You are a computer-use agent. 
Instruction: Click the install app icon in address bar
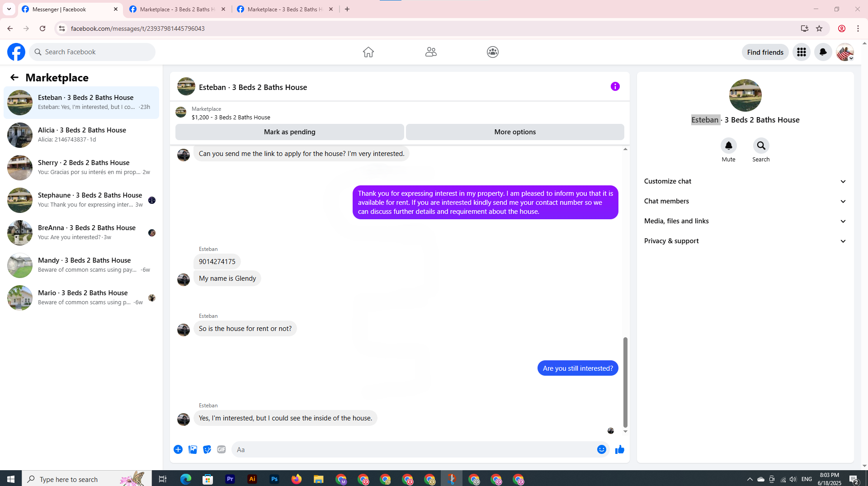[x=804, y=28]
